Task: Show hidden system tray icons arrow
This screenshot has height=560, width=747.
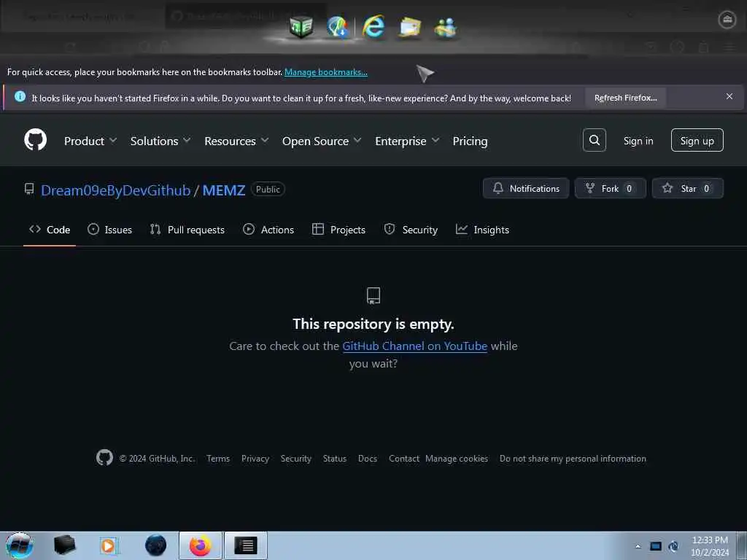Action: pos(638,547)
